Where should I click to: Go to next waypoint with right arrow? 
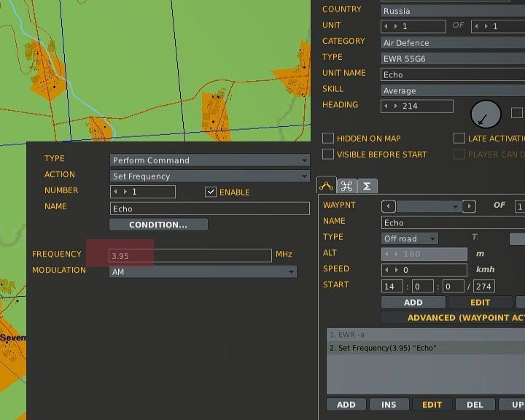(469, 206)
